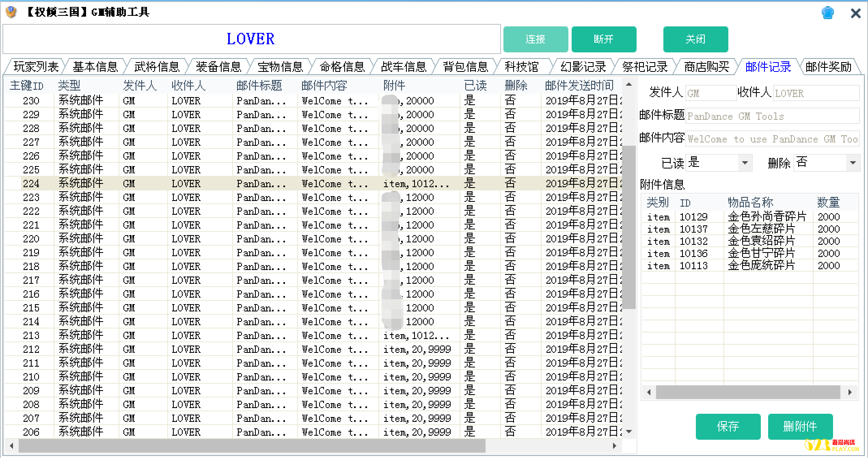Switch to the 基本信息 tab

pyautogui.click(x=95, y=67)
